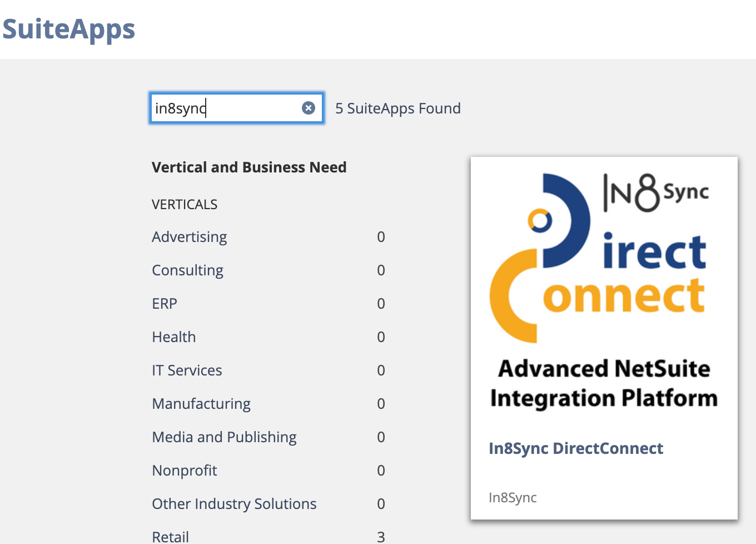Open the In8Sync DirectConnect title link
756x544 pixels.
coord(575,448)
